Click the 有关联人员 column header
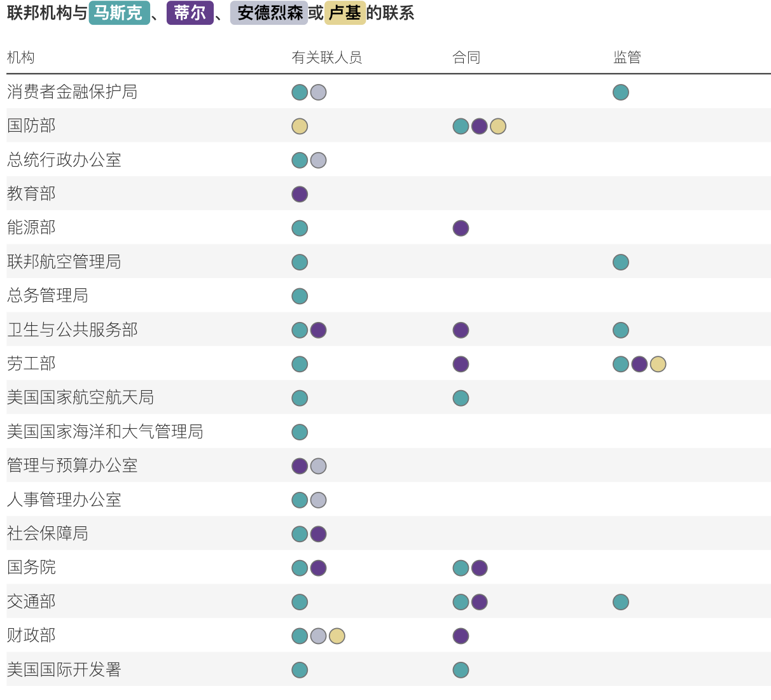The height and width of the screenshot is (700, 771). point(327,58)
